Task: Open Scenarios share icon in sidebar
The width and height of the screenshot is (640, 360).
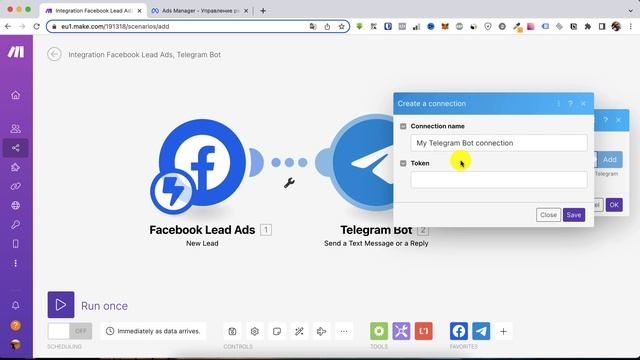Action: click(x=16, y=148)
